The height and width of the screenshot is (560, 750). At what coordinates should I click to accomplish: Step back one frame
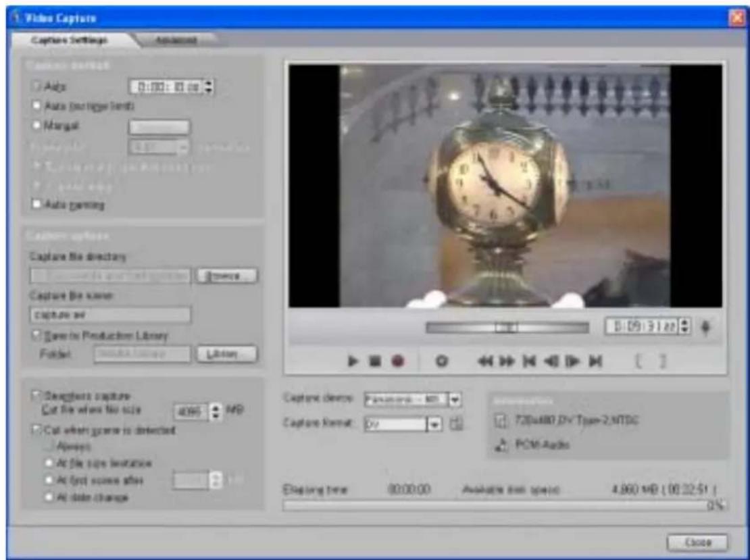click(551, 361)
